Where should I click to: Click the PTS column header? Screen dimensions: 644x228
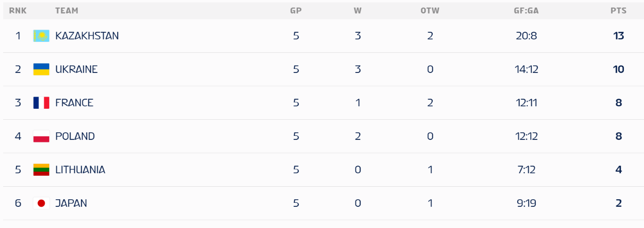point(618,11)
